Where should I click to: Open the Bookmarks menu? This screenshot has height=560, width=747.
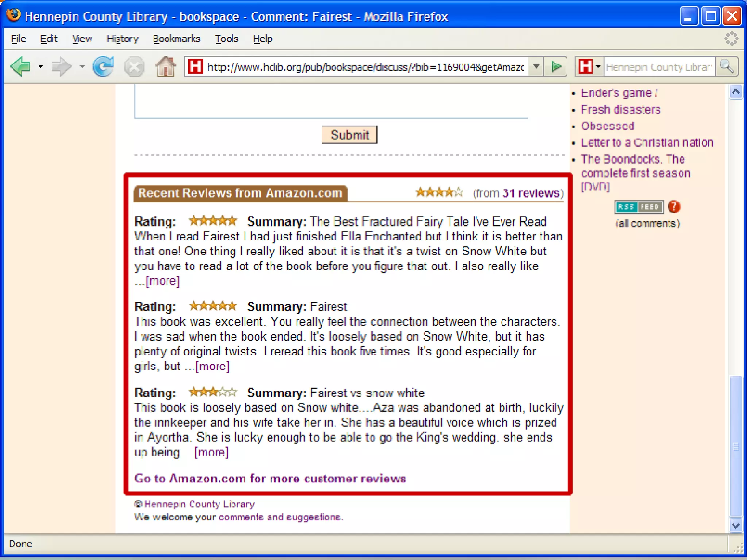(x=177, y=39)
